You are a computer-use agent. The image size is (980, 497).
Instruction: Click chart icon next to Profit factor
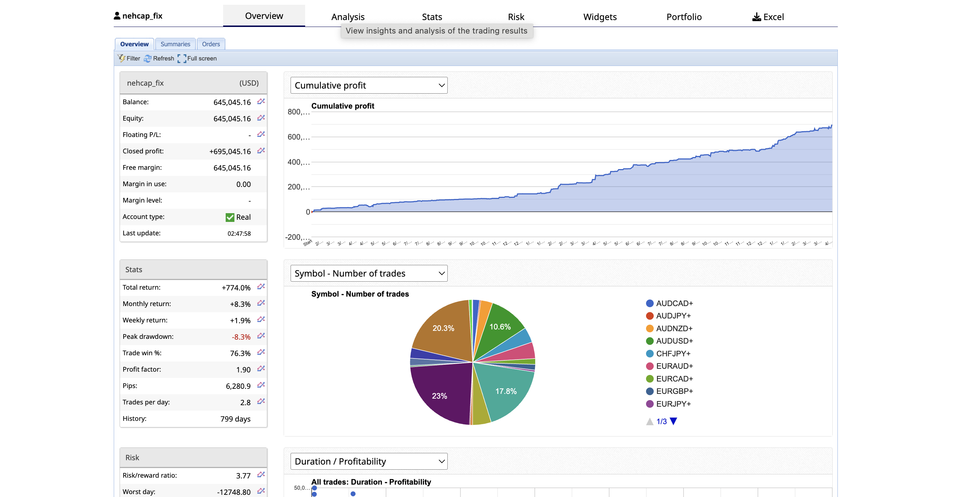[261, 368]
